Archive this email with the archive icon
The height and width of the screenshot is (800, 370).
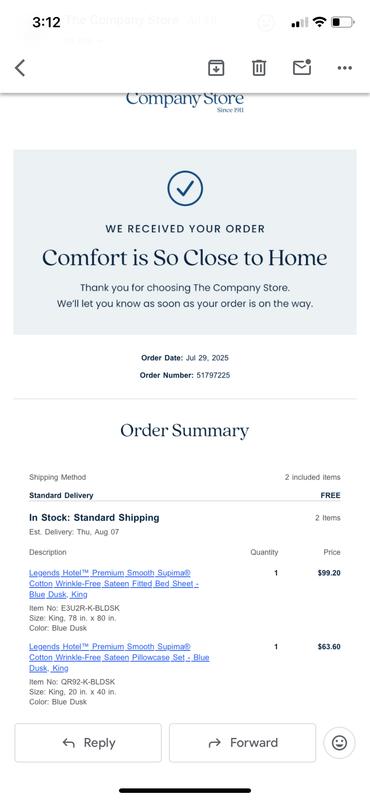pyautogui.click(x=216, y=67)
